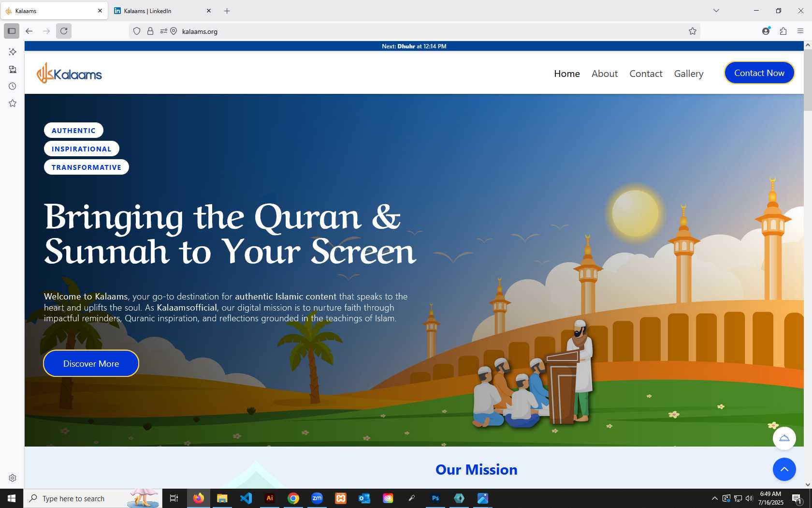This screenshot has width=812, height=508.
Task: Open Zoom from the taskbar
Action: [x=317, y=498]
